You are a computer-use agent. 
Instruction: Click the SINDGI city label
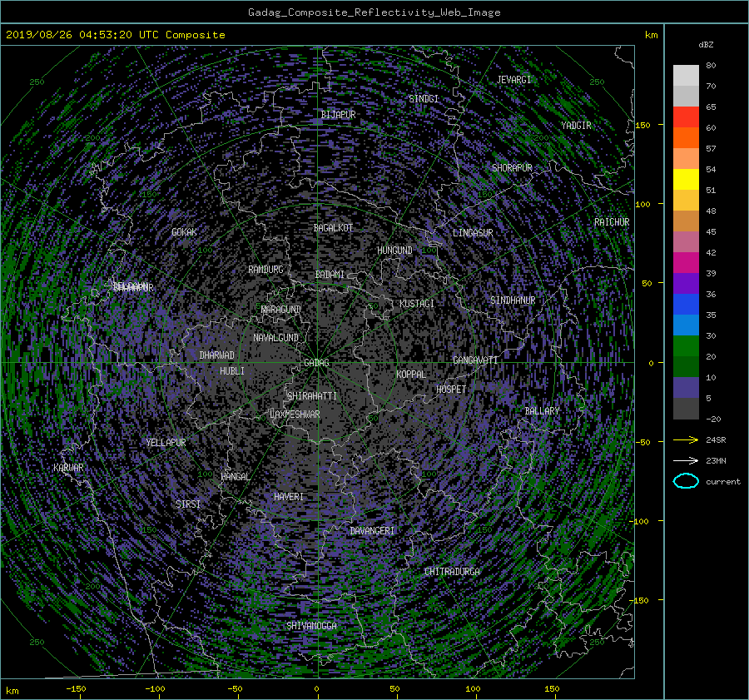point(424,99)
